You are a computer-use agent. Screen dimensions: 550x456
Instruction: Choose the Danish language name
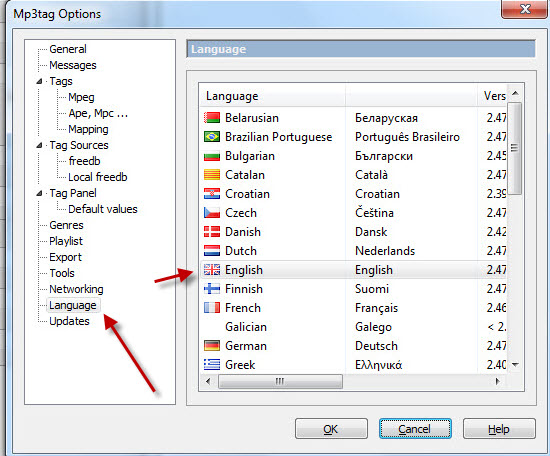point(243,232)
